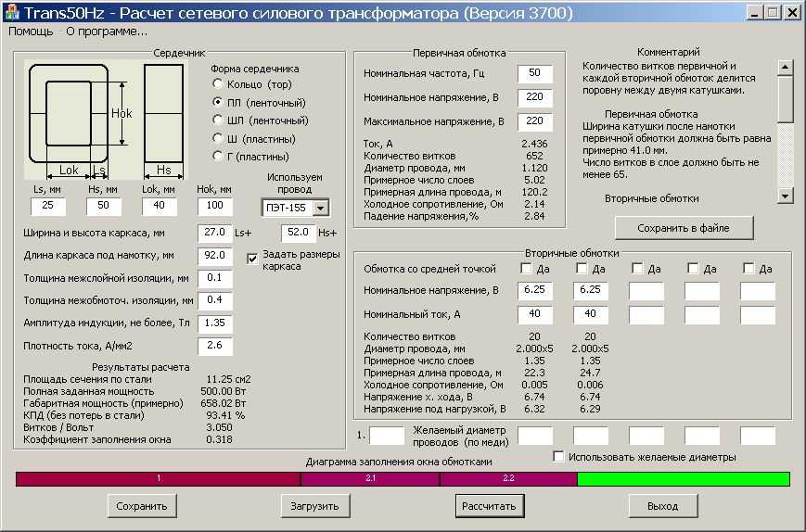
Task: Enable Использовать желаемые диаметры checkbox
Action: click(x=558, y=456)
